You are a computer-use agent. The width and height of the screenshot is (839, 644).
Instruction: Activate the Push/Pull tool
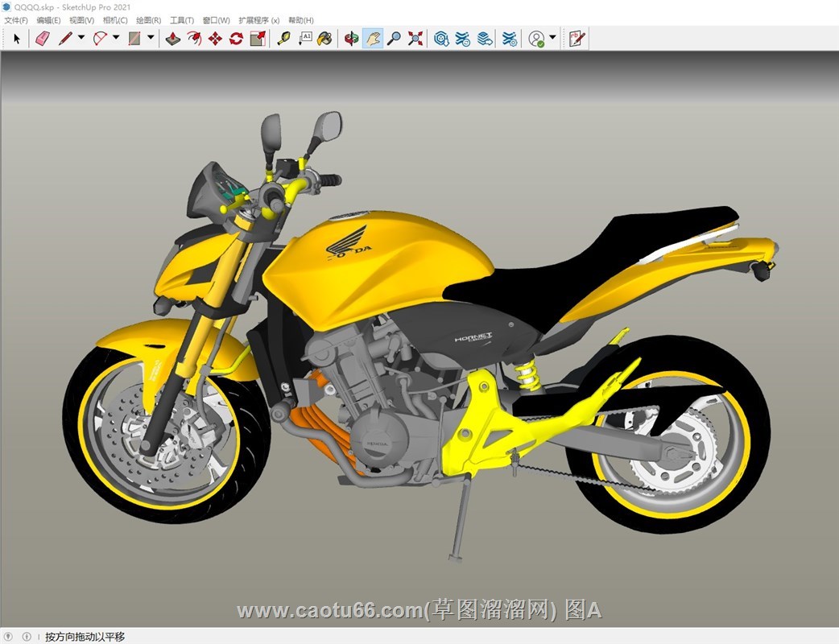[x=172, y=38]
